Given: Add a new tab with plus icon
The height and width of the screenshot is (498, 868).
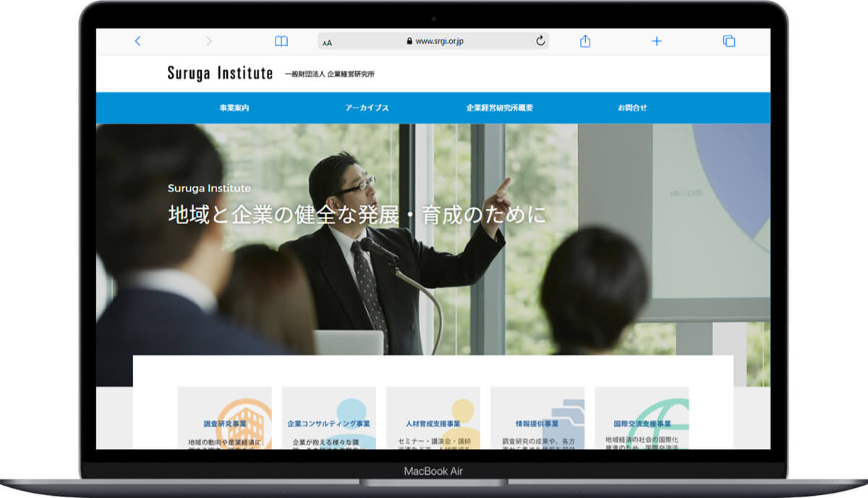Looking at the screenshot, I should pos(657,41).
